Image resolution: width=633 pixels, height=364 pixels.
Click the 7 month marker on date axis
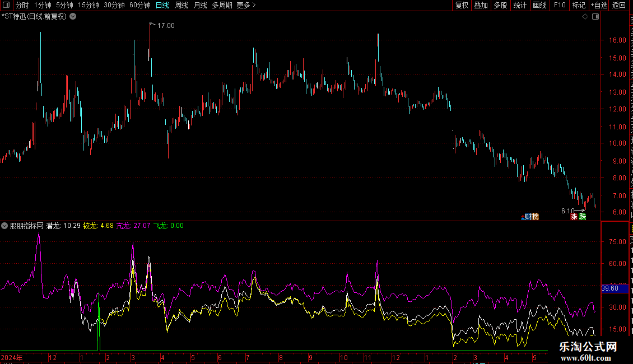pyautogui.click(x=248, y=358)
